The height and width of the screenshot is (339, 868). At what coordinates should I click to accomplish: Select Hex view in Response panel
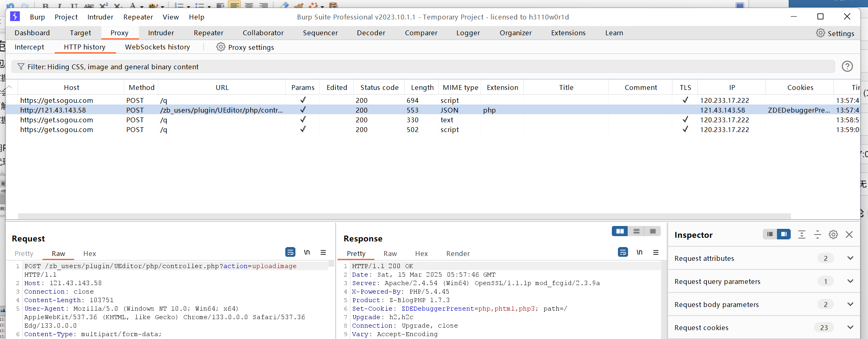coord(421,254)
